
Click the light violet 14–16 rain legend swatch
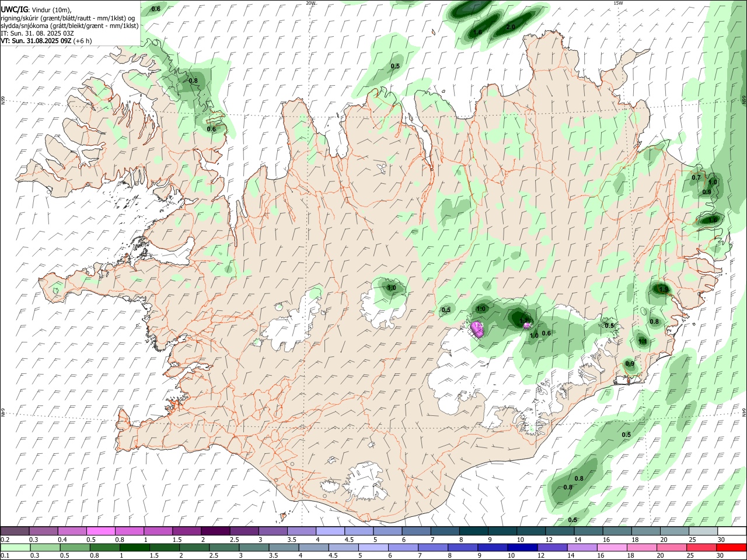click(x=582, y=547)
